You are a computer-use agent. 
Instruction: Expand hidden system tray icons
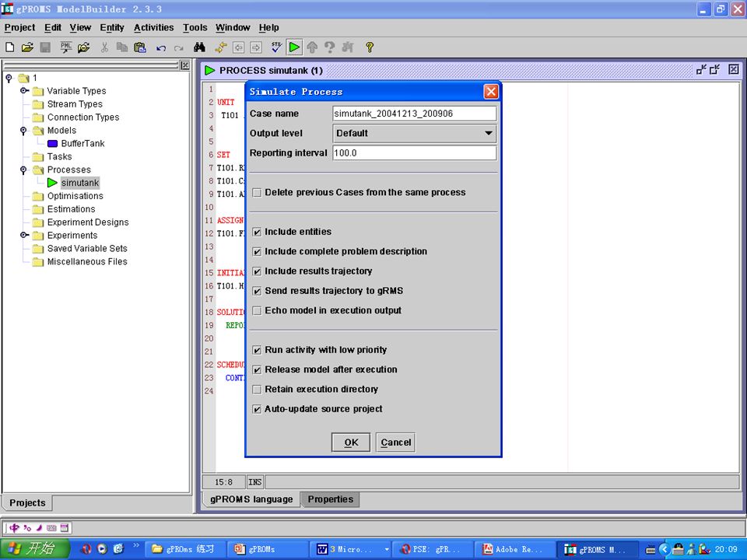point(665,549)
